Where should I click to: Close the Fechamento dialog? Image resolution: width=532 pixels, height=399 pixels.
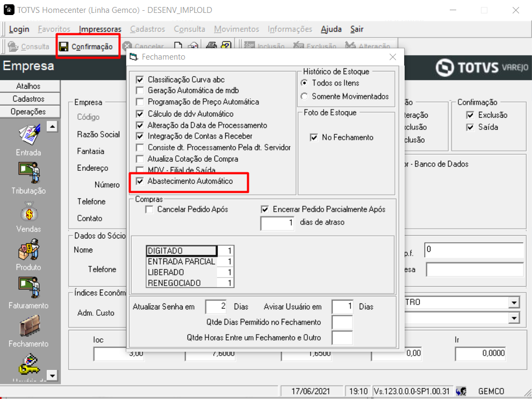pyautogui.click(x=393, y=57)
